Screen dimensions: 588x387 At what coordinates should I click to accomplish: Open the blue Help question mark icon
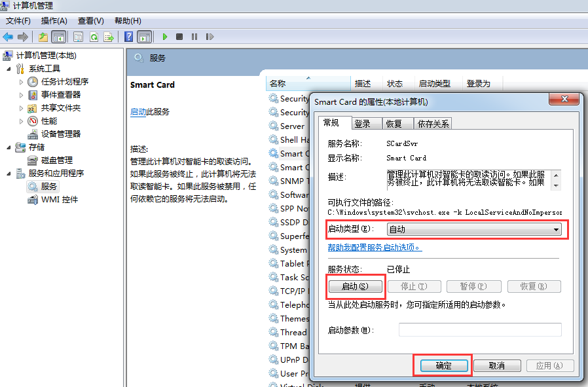pos(129,37)
